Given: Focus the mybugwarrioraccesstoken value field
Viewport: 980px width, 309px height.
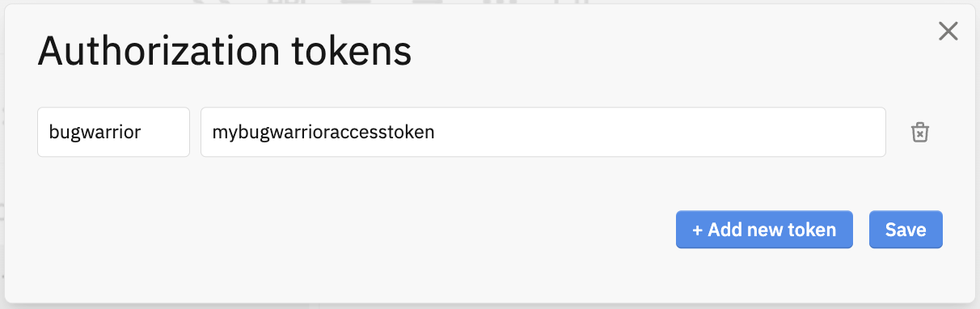Looking at the screenshot, I should (543, 132).
